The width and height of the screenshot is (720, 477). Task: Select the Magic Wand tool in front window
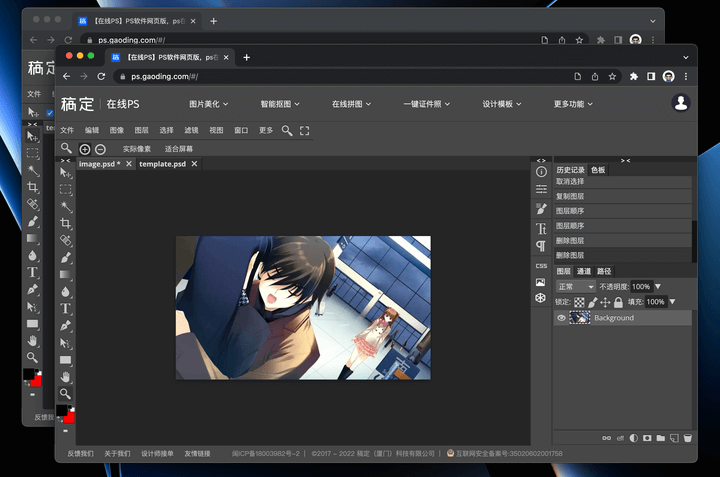66,206
